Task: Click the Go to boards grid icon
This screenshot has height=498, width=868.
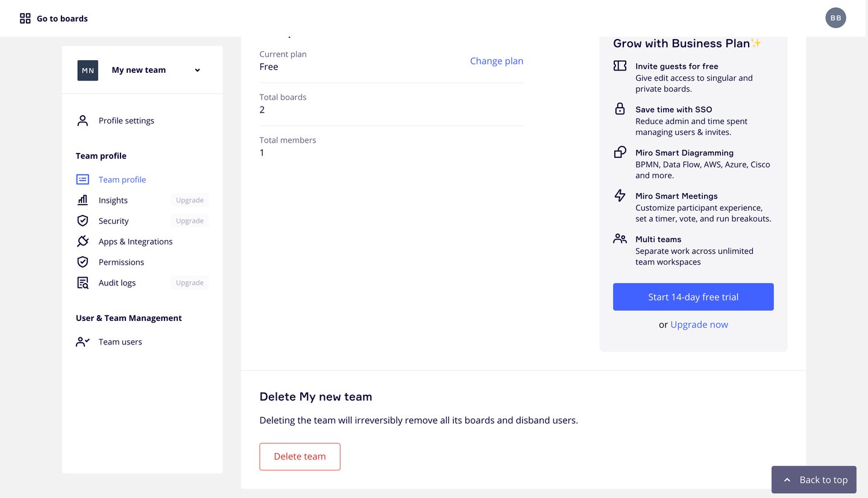Action: pyautogui.click(x=25, y=18)
